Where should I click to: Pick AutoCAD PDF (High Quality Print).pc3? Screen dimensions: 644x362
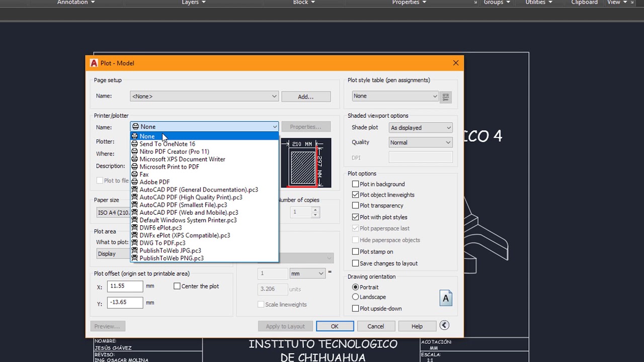[x=204, y=197]
